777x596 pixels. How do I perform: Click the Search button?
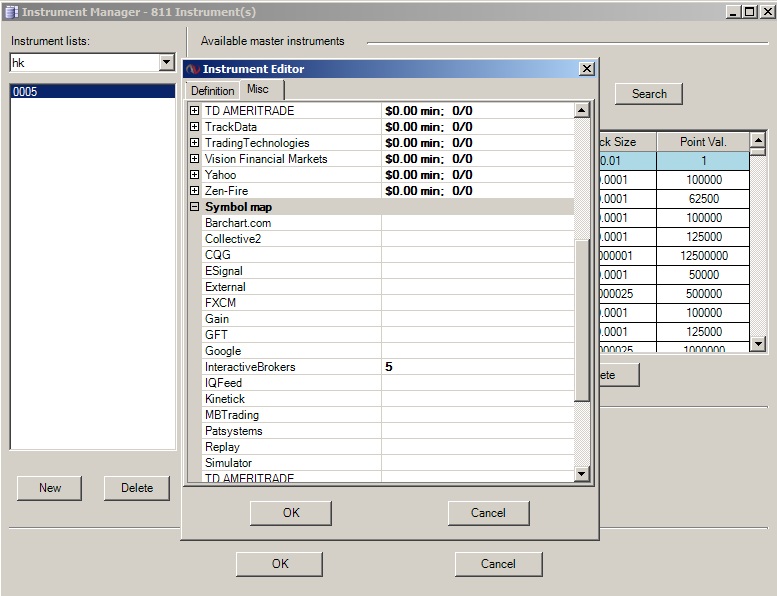(x=649, y=94)
